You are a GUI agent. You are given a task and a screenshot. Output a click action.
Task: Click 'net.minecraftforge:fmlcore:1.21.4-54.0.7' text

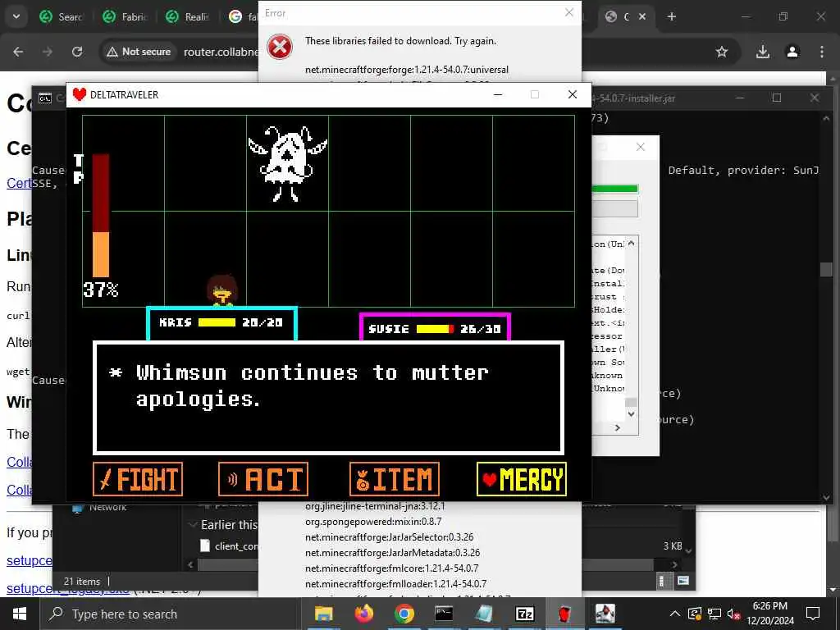[391, 568]
